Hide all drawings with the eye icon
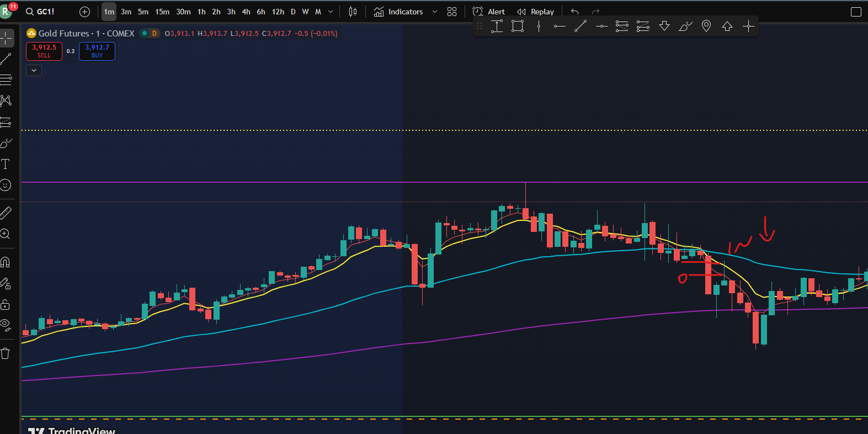Image resolution: width=868 pixels, height=434 pixels. pos(6,325)
